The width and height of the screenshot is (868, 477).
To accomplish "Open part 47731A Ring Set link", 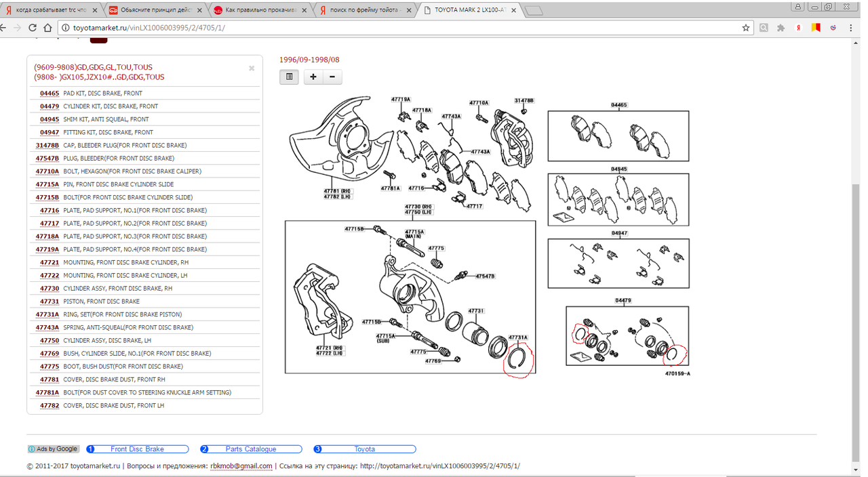I will point(47,314).
